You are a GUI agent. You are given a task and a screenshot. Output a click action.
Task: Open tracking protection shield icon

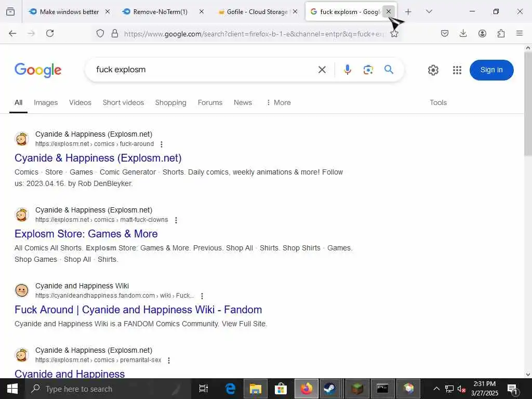(100, 33)
